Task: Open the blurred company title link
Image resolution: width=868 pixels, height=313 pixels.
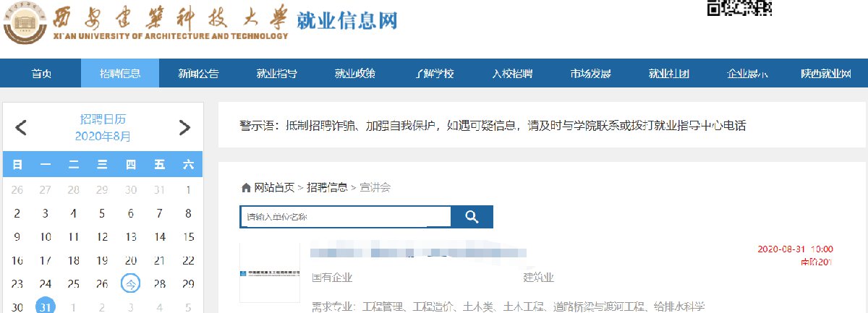Action: (418, 252)
